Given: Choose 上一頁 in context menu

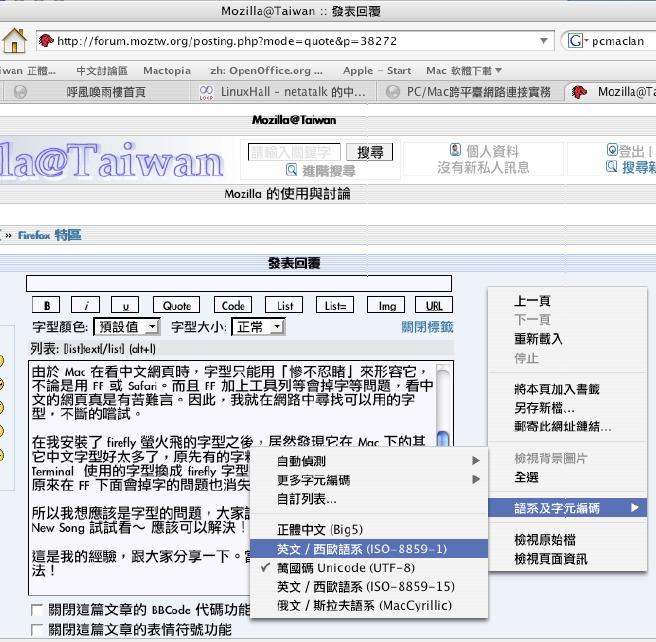Looking at the screenshot, I should pos(567,301).
